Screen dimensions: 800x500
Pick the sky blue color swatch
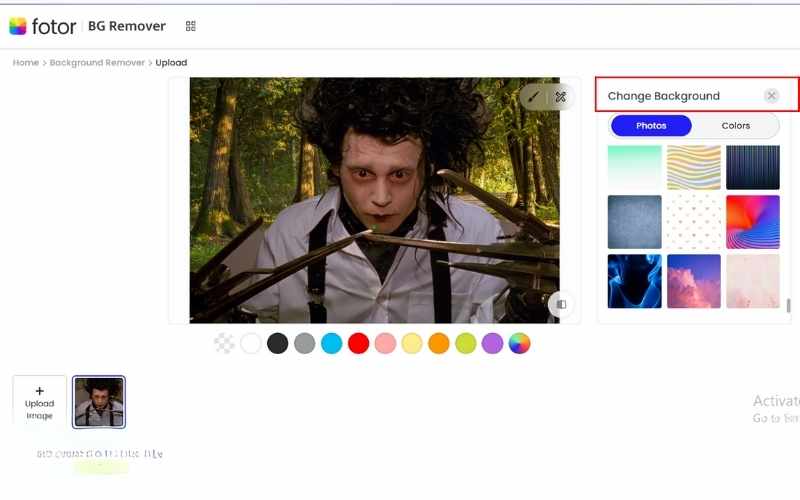pyautogui.click(x=332, y=343)
